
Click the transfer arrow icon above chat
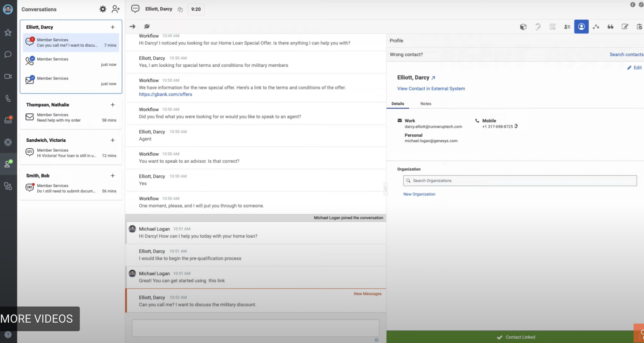pos(132,26)
